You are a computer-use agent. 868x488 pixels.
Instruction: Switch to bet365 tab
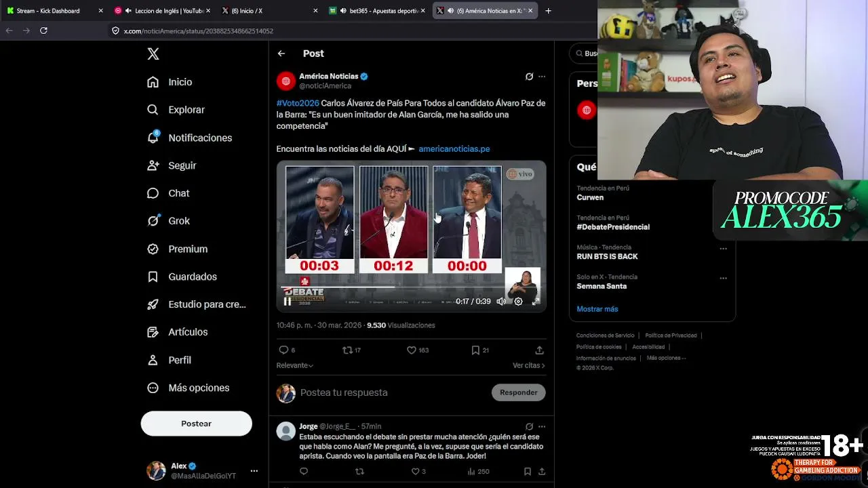pyautogui.click(x=377, y=11)
